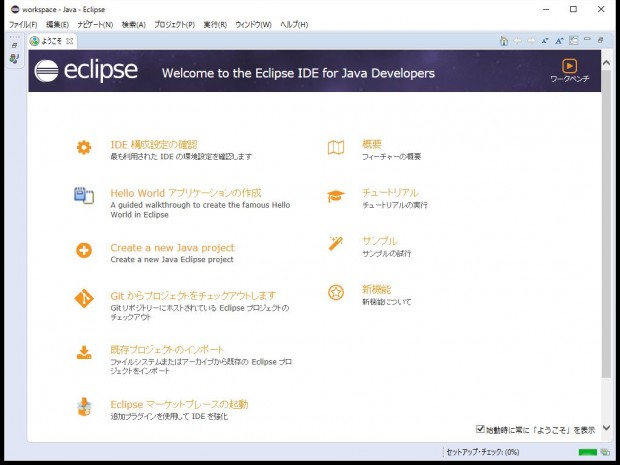Image resolution: width=620 pixels, height=465 pixels.
Task: Click the greyed back navigation arrow
Action: tap(518, 41)
